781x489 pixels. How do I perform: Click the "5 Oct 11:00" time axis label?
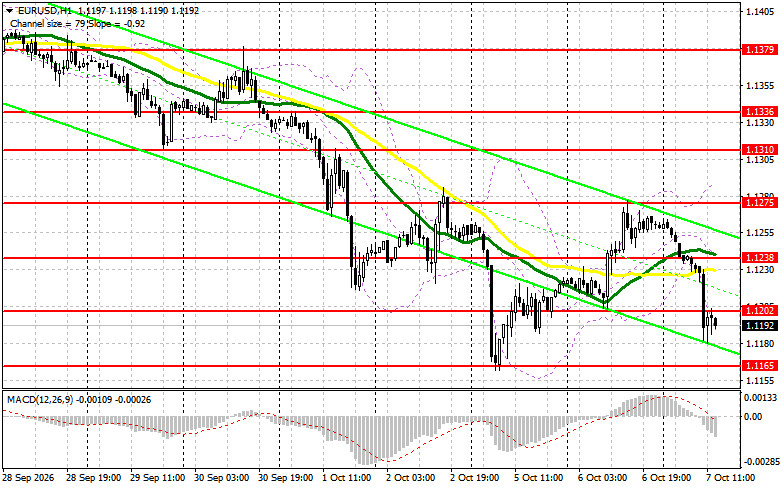539,478
